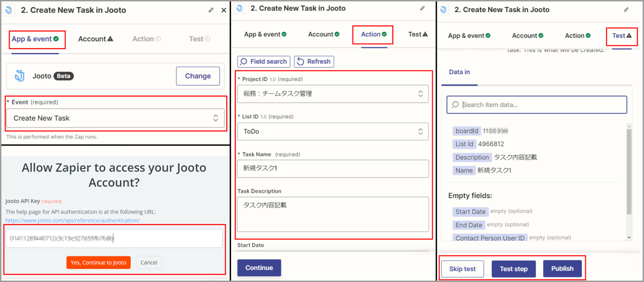644x282 pixels.
Task: Expand the List ID dropdown showing ToDo
Action: click(x=332, y=131)
